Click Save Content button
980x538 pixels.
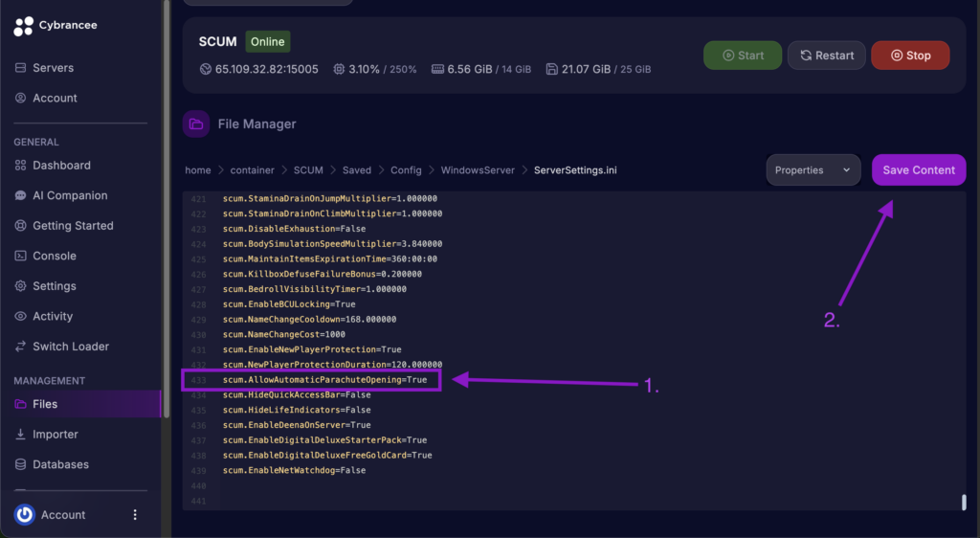point(919,170)
